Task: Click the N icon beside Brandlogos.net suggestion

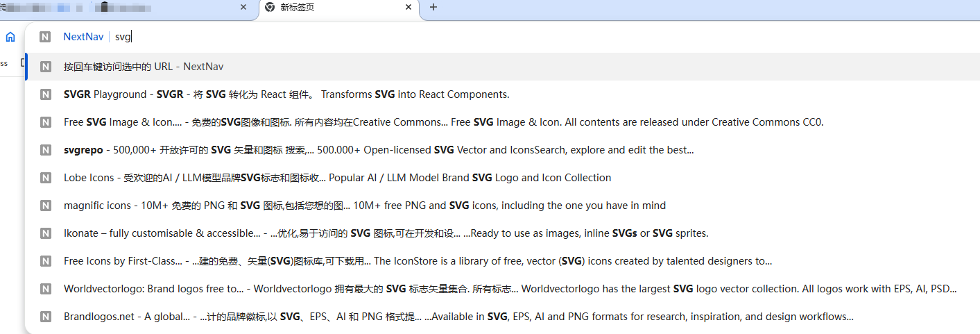Action: 45,317
